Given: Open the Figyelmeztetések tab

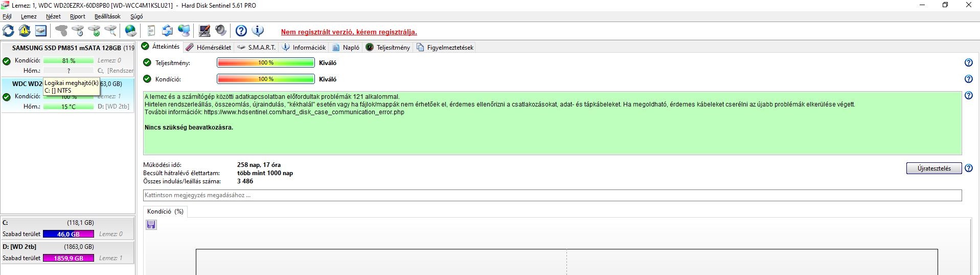Looking at the screenshot, I should (x=445, y=47).
